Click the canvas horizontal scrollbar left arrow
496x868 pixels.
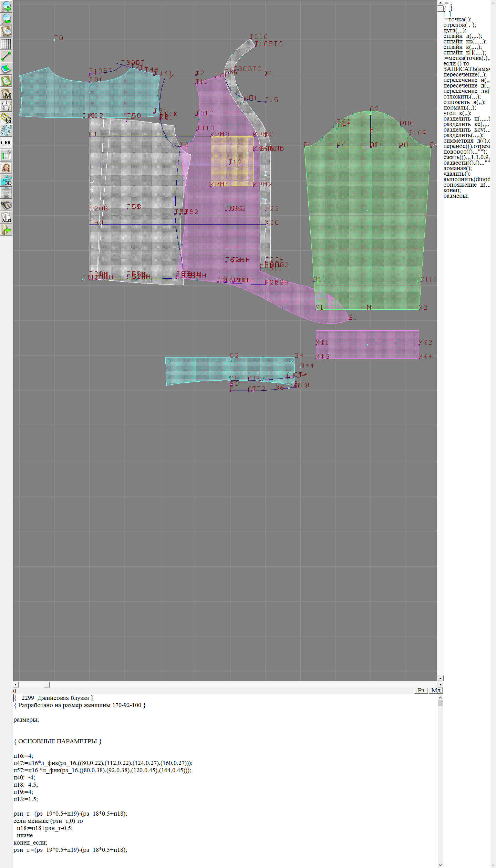(x=15, y=684)
